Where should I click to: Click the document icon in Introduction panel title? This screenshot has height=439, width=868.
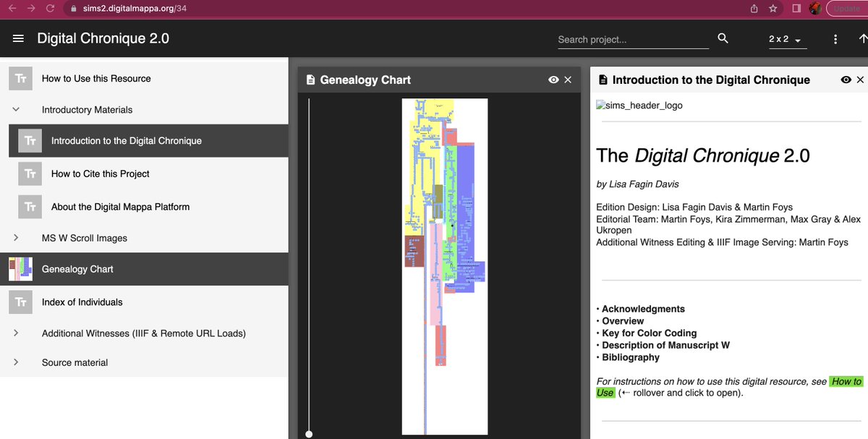point(603,80)
